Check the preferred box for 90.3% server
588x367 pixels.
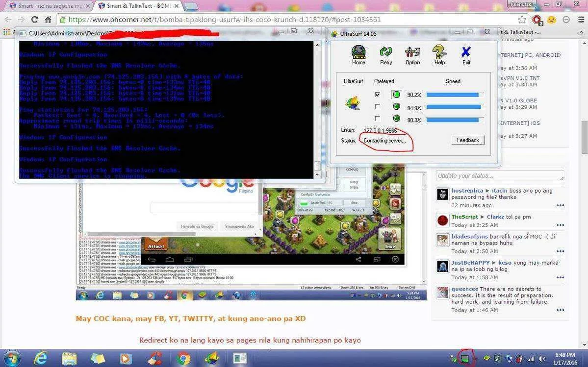(377, 119)
